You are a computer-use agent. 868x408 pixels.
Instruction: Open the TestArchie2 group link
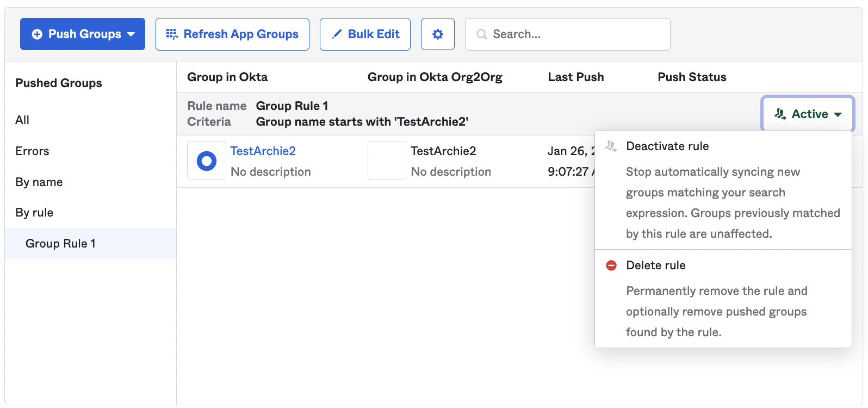[263, 151]
